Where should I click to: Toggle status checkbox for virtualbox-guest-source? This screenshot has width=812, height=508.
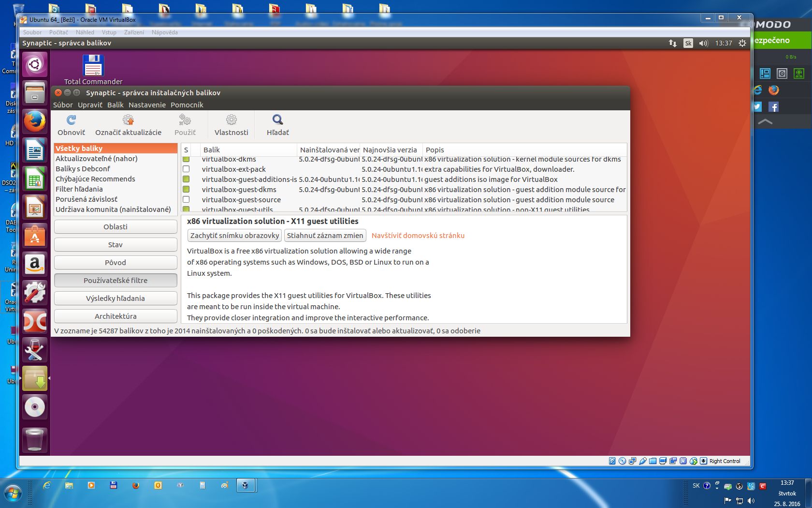186,199
